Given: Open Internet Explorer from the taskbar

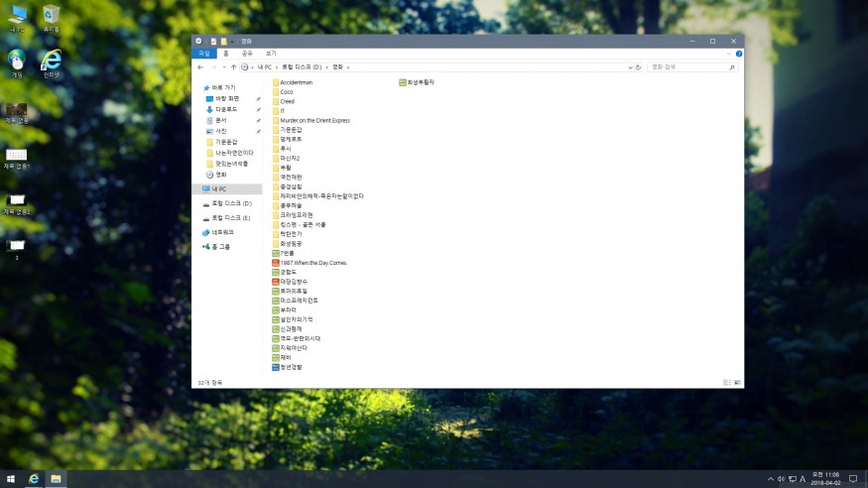Looking at the screenshot, I should 34,478.
